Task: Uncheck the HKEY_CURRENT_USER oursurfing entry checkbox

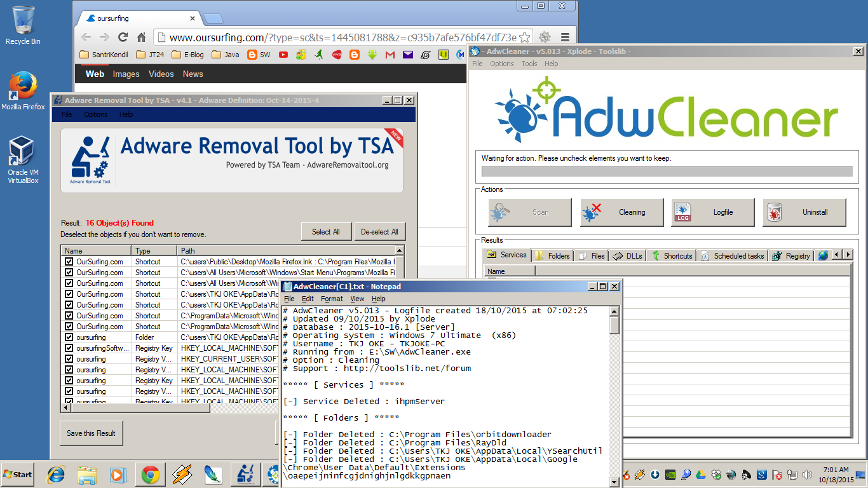Action: [69, 359]
